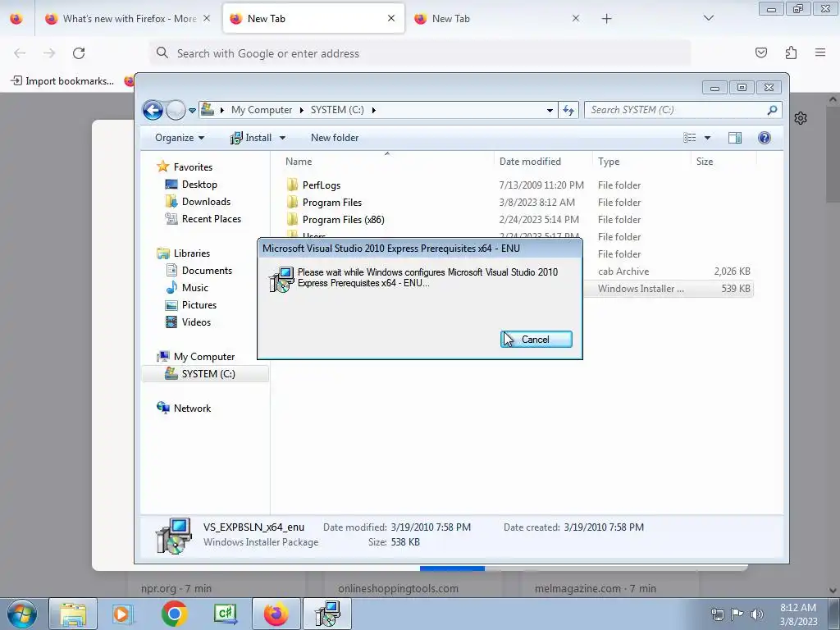
Task: Open Firefox new tab settings gear
Action: pos(801,118)
